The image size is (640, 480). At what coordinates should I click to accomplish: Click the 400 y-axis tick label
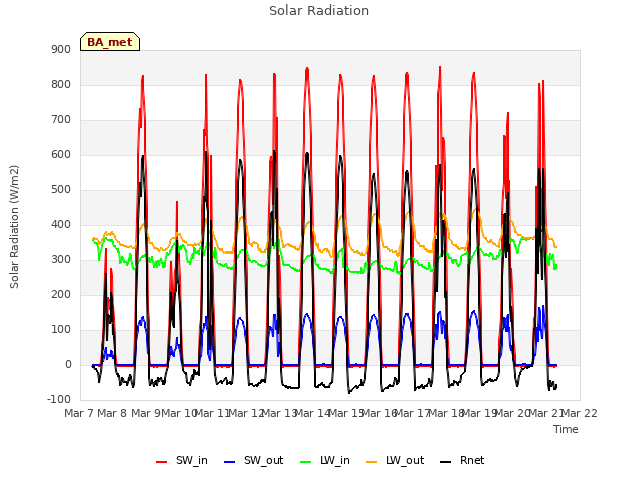point(61,224)
